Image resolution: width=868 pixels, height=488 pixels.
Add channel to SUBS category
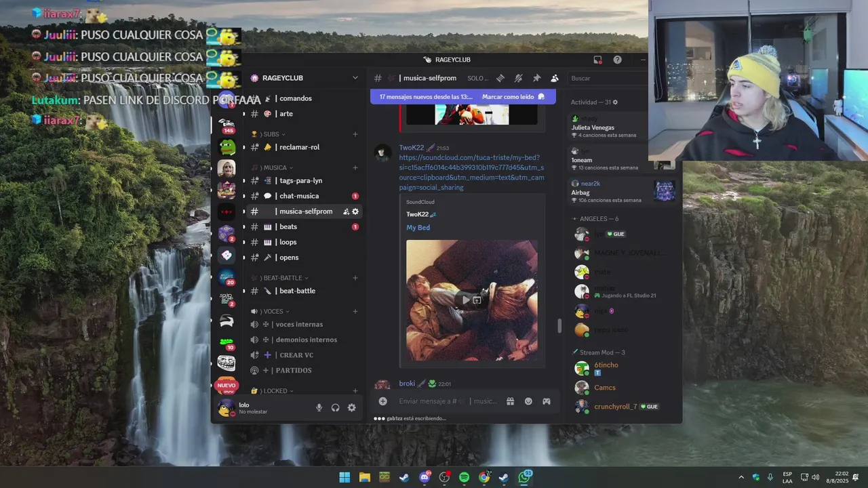(x=355, y=134)
